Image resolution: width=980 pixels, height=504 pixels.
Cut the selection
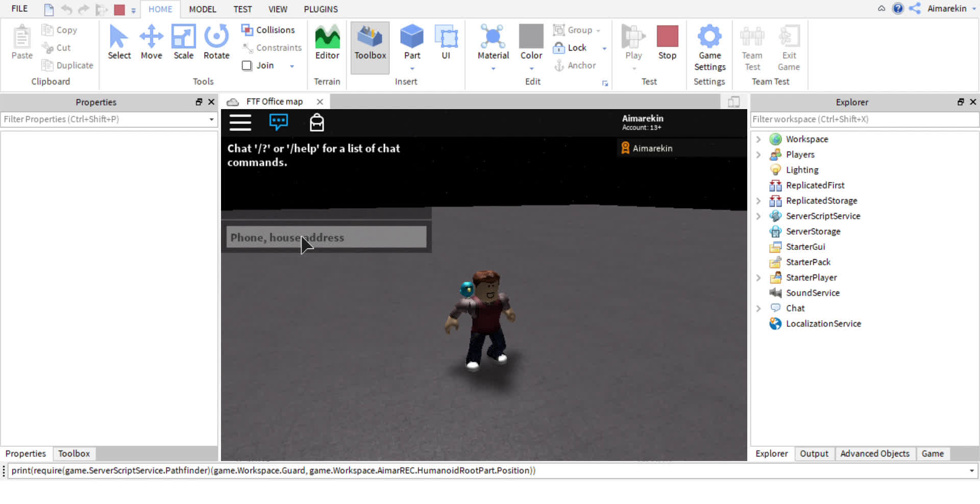pos(56,47)
